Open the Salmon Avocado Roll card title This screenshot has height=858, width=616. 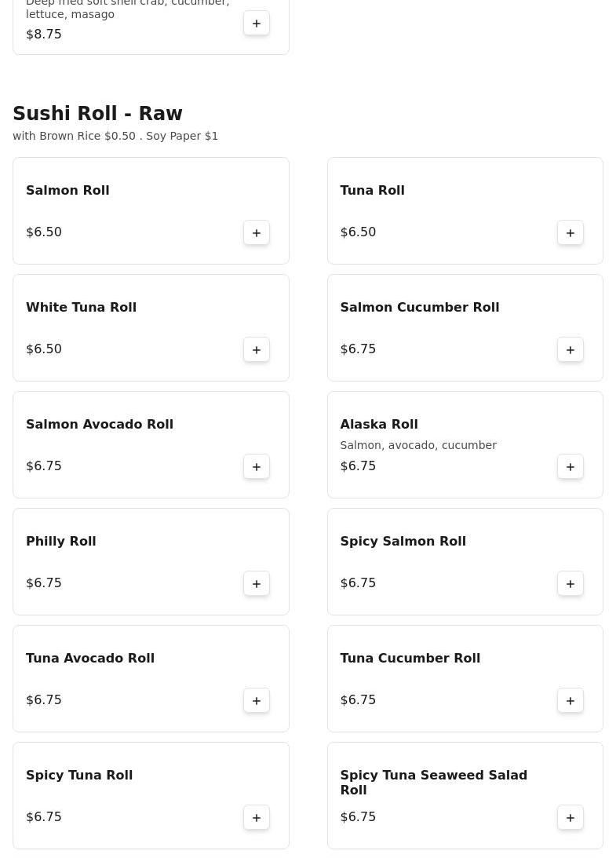(100, 424)
